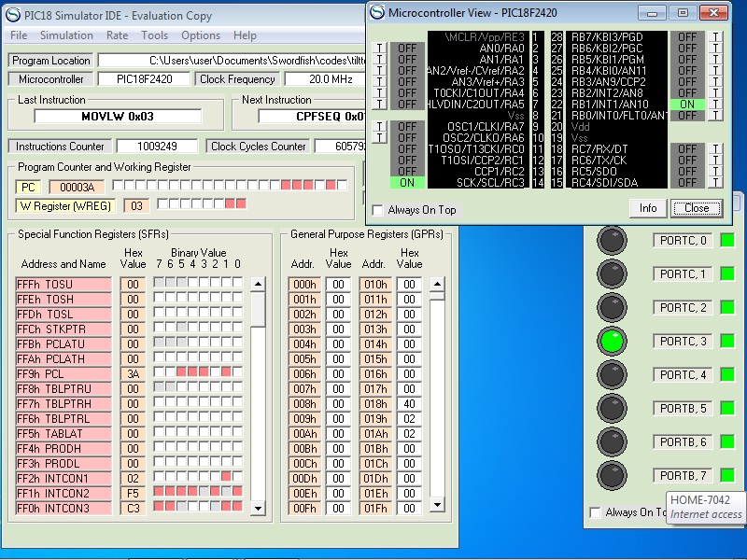Toggle the T button for pin RB4/KBI0/AN11
This screenshot has width=747, height=560.
[x=715, y=71]
